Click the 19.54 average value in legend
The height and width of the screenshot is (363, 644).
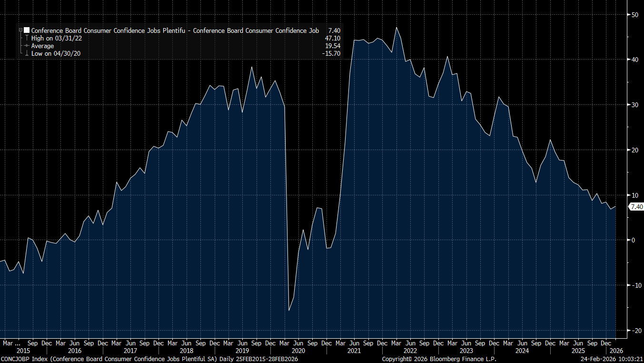[x=332, y=46]
